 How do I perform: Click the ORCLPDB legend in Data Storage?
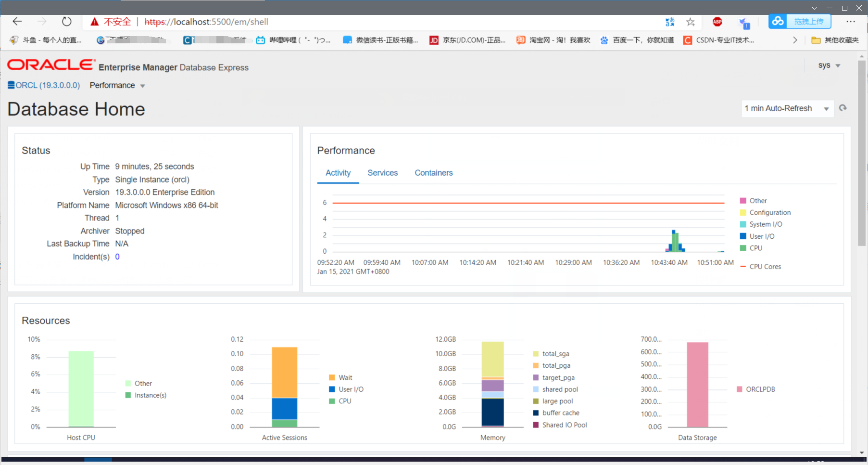[x=755, y=389]
